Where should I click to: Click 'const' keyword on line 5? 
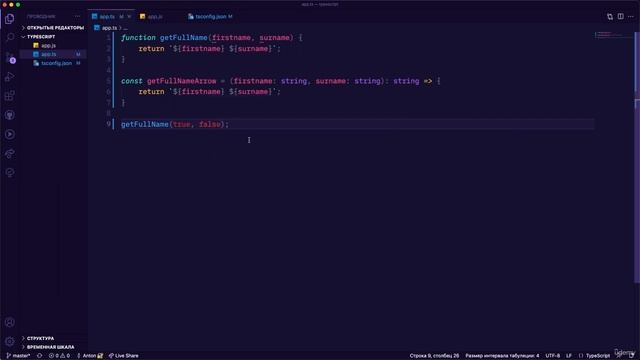click(131, 81)
